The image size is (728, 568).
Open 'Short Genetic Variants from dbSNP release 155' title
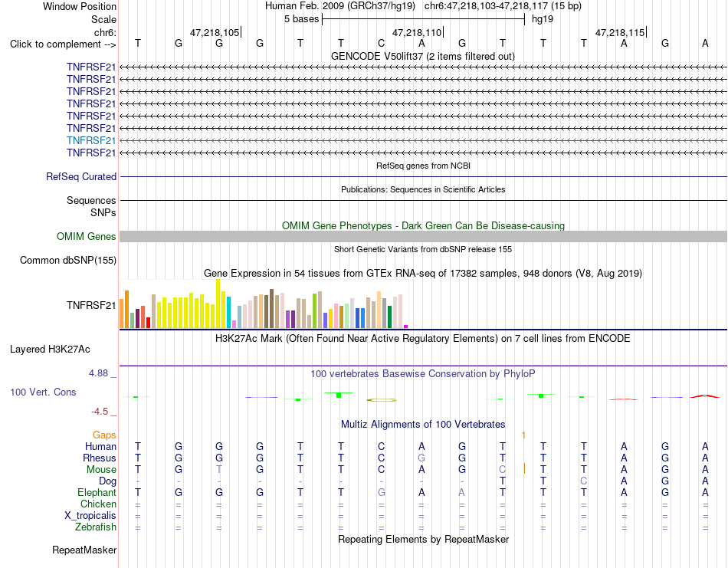click(x=423, y=249)
